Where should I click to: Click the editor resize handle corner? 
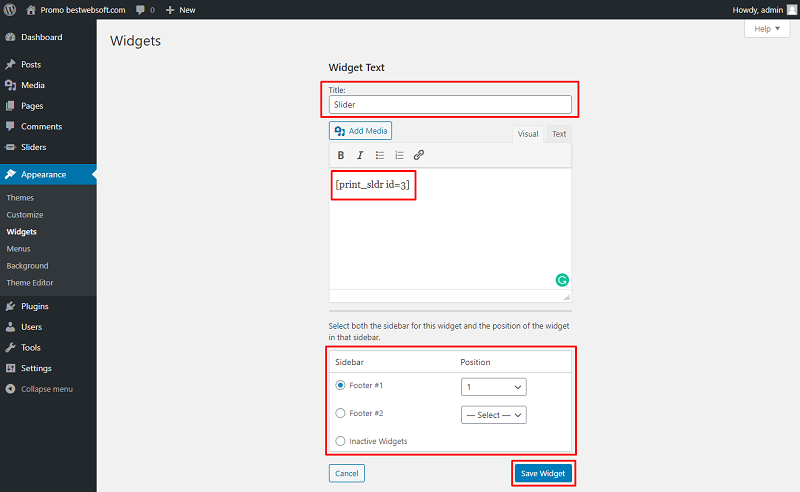click(566, 297)
